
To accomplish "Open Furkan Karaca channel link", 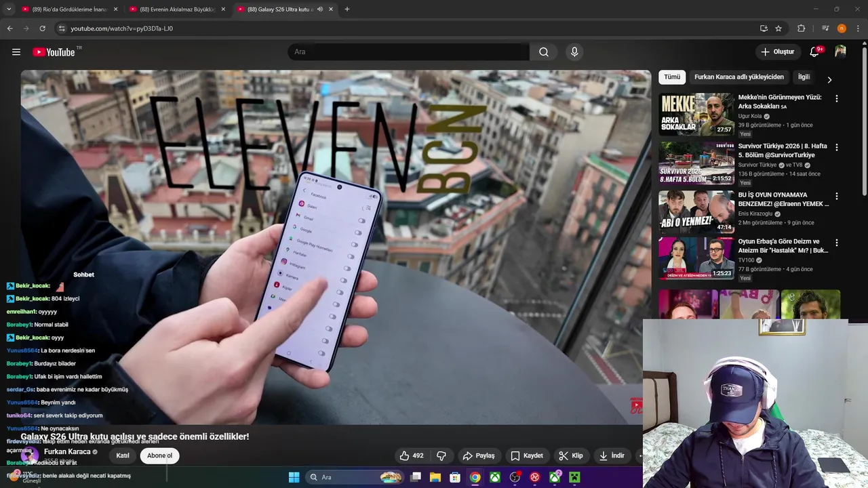I will click(67, 451).
